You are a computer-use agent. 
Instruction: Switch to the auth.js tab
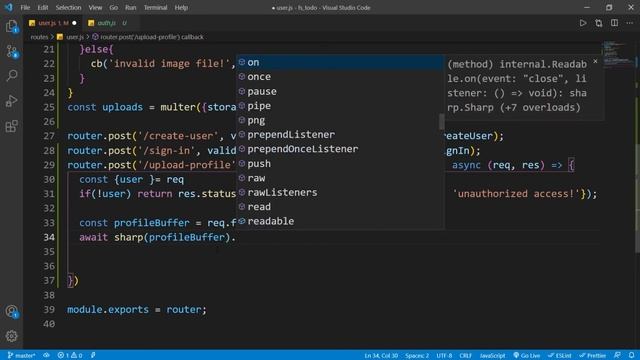tap(107, 23)
